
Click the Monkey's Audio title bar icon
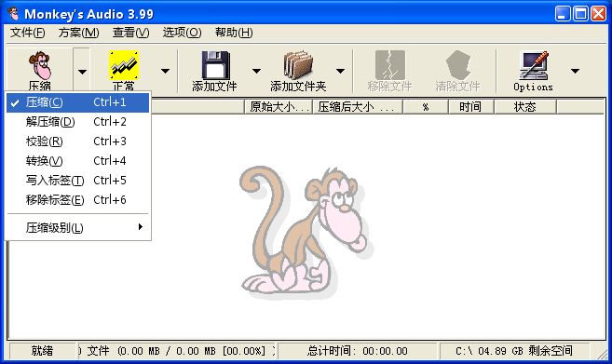[x=13, y=14]
